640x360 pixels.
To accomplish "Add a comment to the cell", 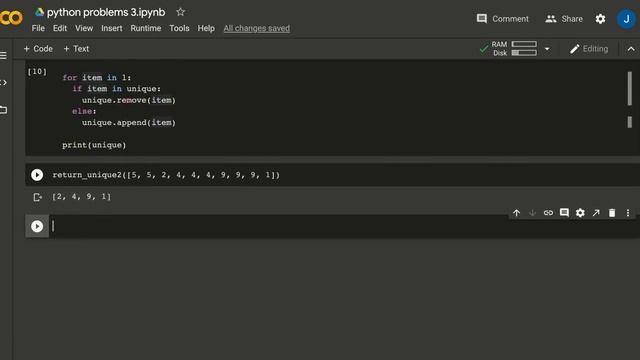I will pos(564,213).
